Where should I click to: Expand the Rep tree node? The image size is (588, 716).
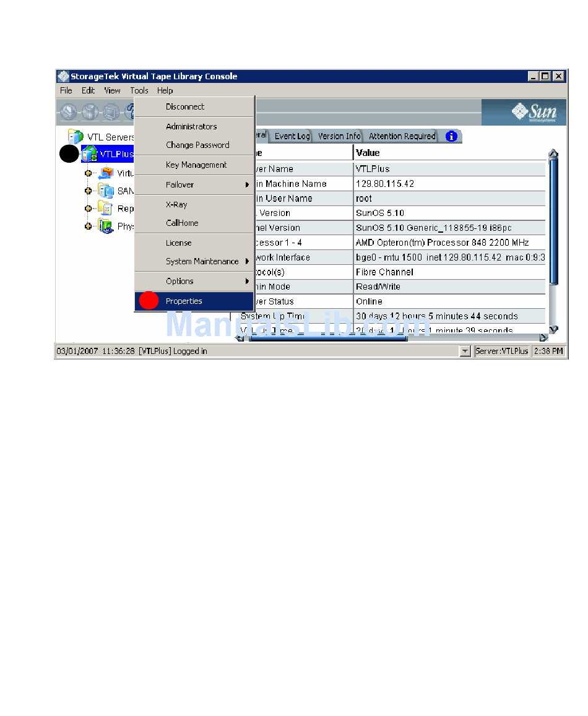pyautogui.click(x=88, y=208)
